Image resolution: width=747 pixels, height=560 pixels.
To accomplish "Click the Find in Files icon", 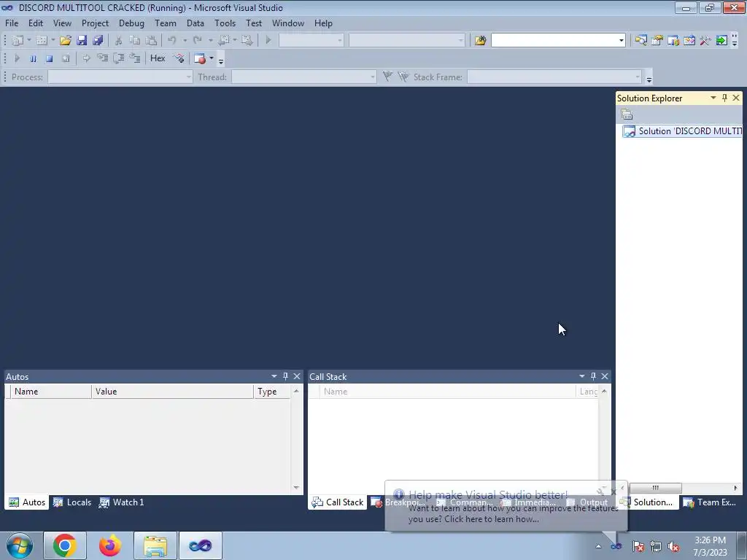I will (x=480, y=41).
